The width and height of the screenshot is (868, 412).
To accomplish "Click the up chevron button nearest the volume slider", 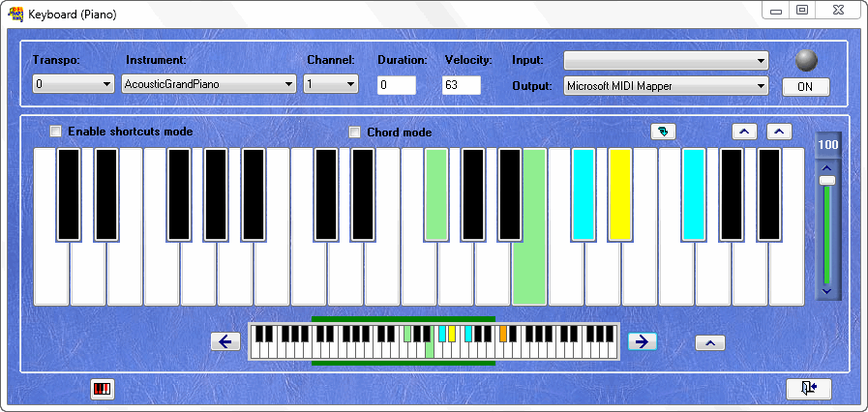I will tap(779, 132).
